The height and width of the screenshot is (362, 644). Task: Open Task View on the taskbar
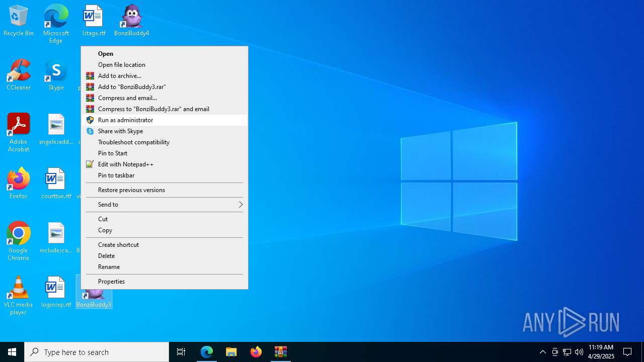(181, 352)
